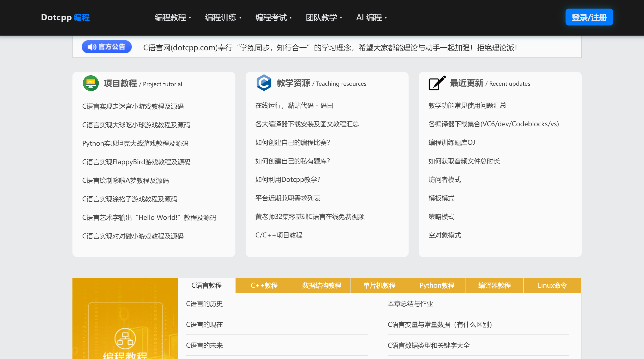The image size is (644, 359).
Task: Open the 访问者模式 link
Action: [444, 180]
